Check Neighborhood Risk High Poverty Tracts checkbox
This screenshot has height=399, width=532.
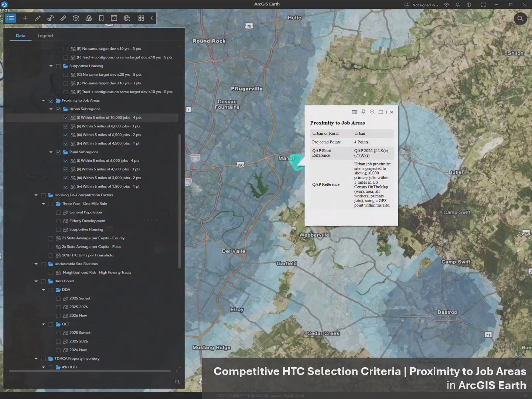pos(51,273)
